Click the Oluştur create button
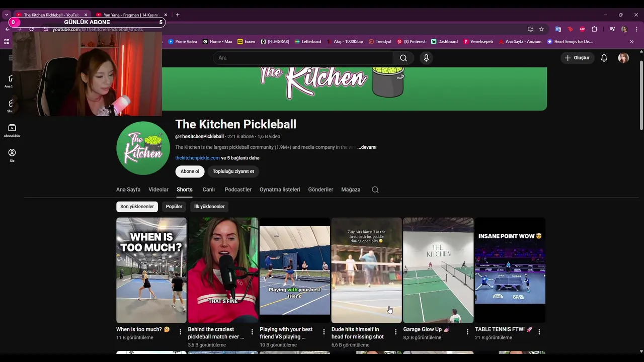644x362 pixels. tap(577, 58)
